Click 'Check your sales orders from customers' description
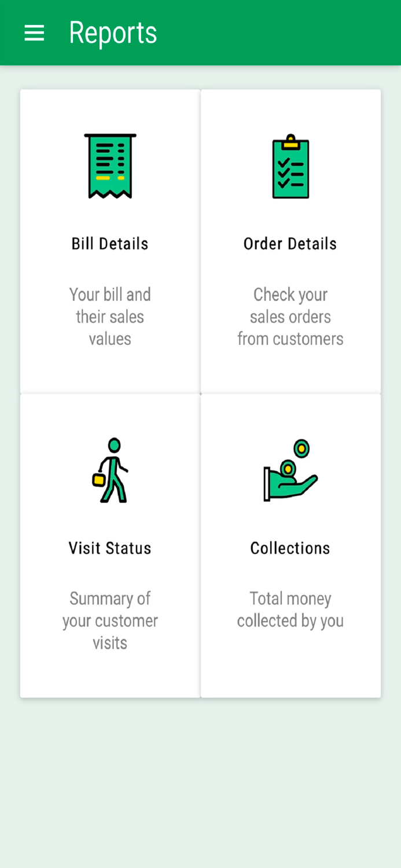The width and height of the screenshot is (401, 868). pyautogui.click(x=290, y=317)
